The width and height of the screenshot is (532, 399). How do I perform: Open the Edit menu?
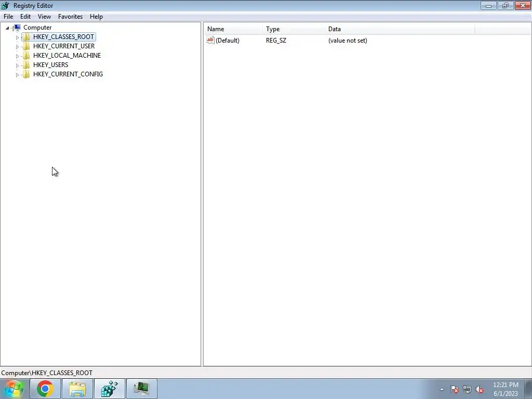[x=25, y=17]
